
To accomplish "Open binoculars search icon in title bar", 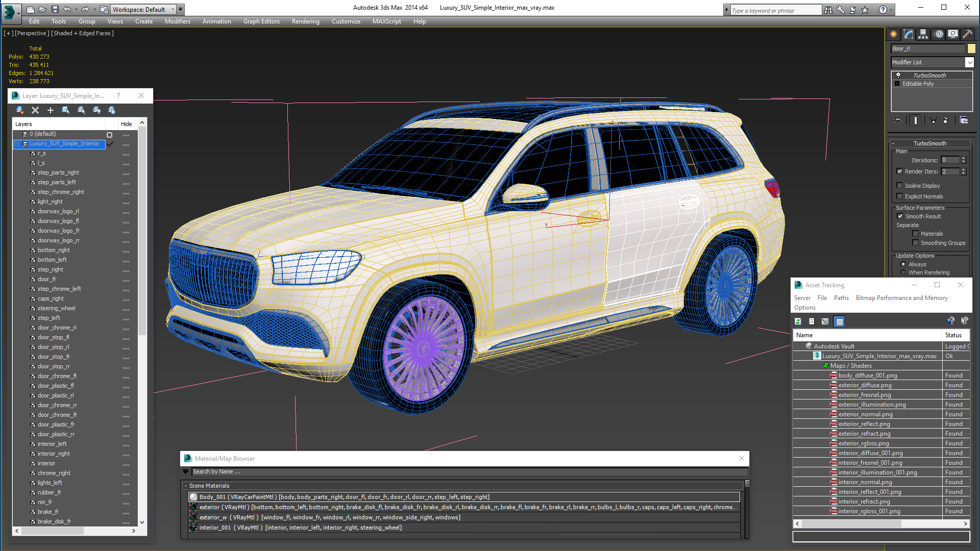I will [x=828, y=10].
